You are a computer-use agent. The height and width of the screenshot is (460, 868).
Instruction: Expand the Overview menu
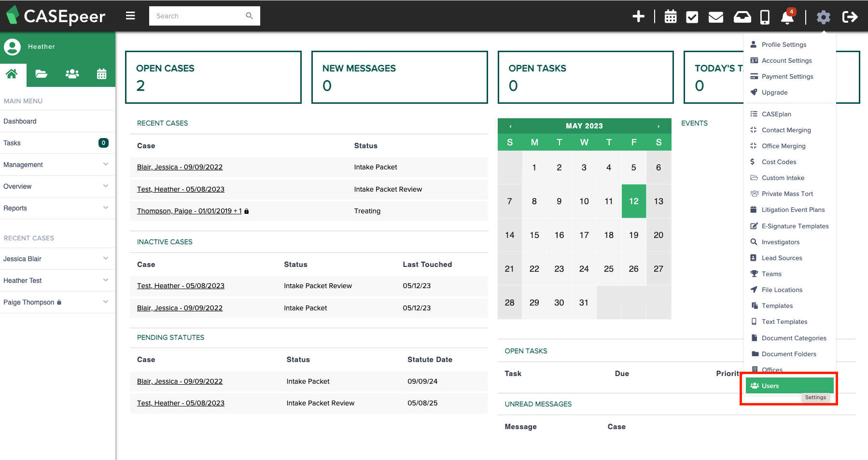(x=57, y=186)
